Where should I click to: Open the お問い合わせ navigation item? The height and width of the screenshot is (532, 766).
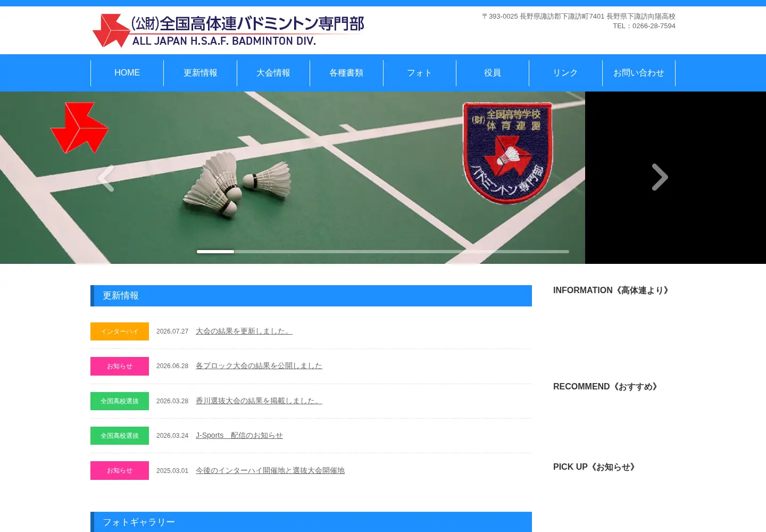coord(639,73)
